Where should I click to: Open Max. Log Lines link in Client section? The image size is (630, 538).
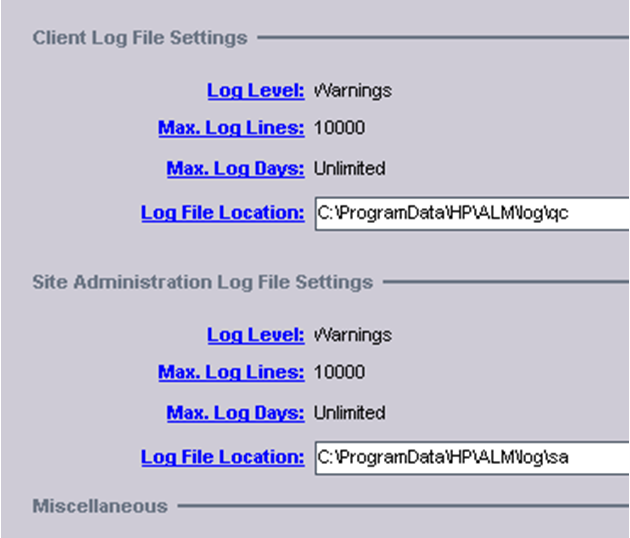[231, 128]
